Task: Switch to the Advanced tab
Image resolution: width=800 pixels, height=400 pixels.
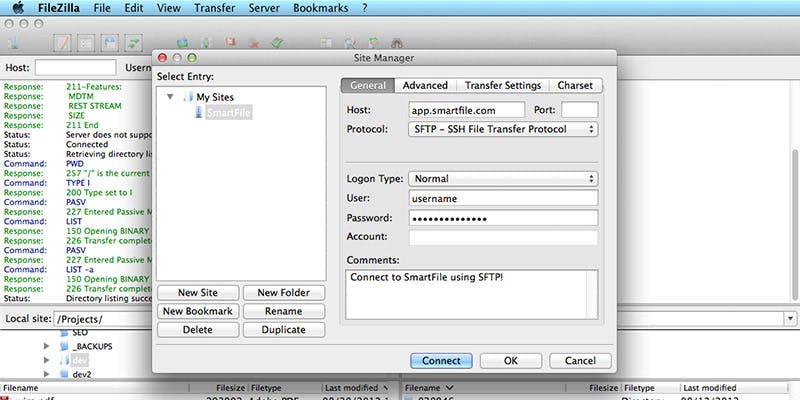Action: (x=426, y=85)
